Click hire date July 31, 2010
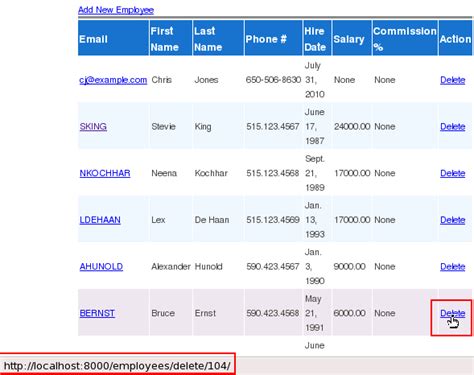 pos(315,80)
